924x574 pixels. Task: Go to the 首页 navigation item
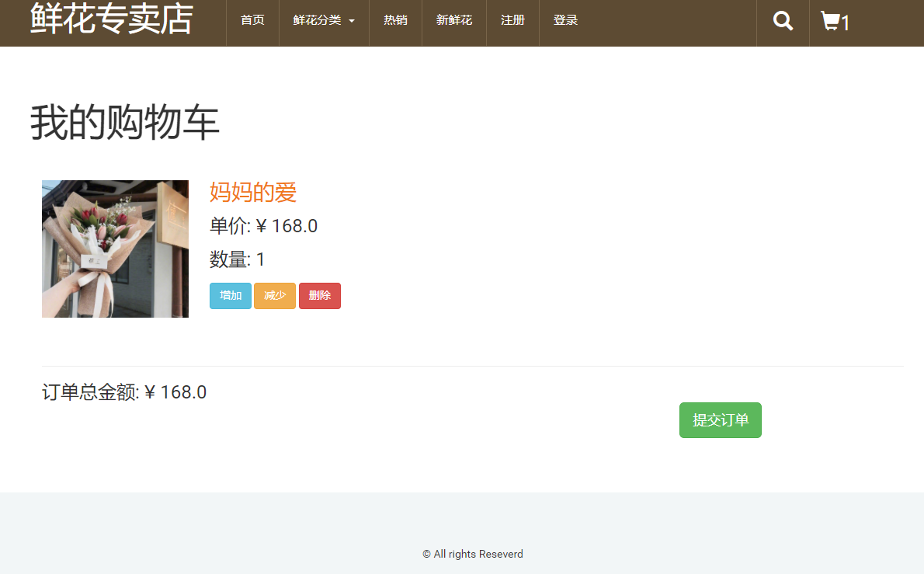[x=252, y=20]
